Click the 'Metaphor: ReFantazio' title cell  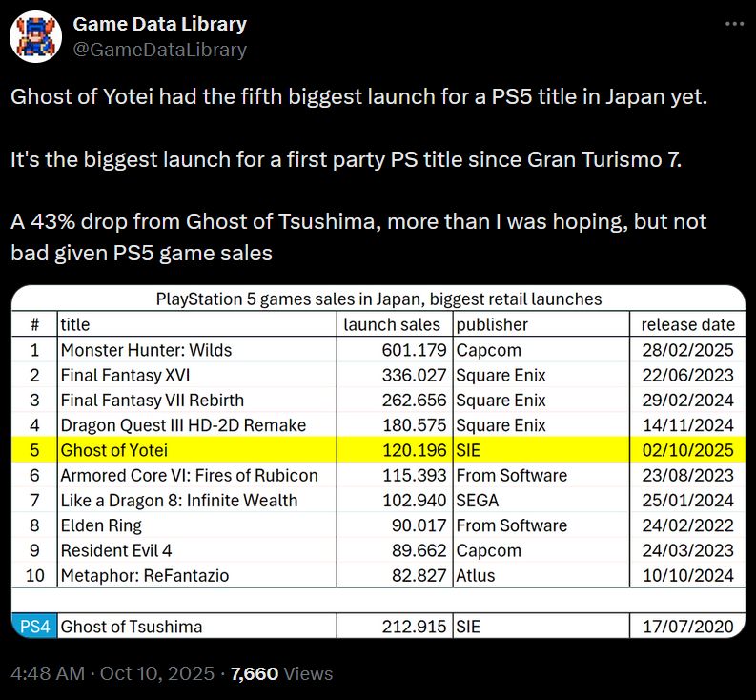(x=196, y=575)
